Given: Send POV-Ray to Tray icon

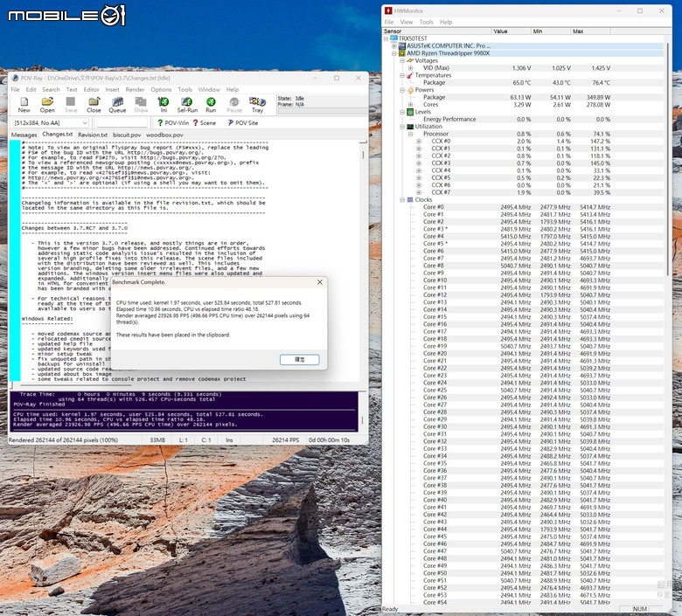Looking at the screenshot, I should (257, 105).
